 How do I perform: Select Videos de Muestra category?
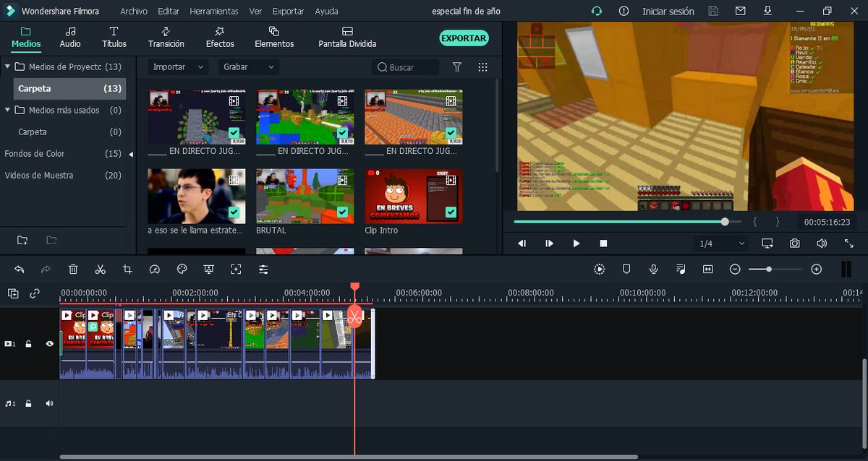pos(38,175)
